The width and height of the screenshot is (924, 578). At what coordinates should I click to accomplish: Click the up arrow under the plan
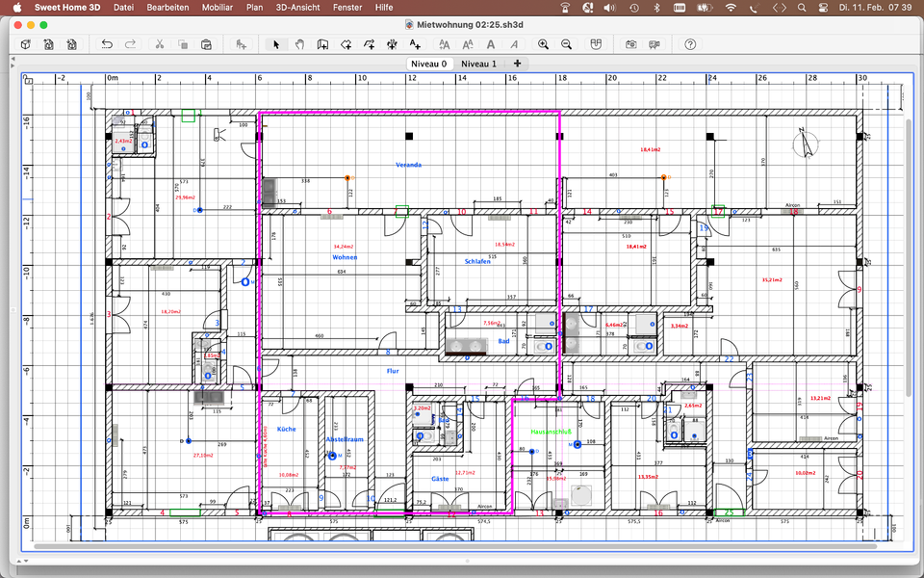19,561
